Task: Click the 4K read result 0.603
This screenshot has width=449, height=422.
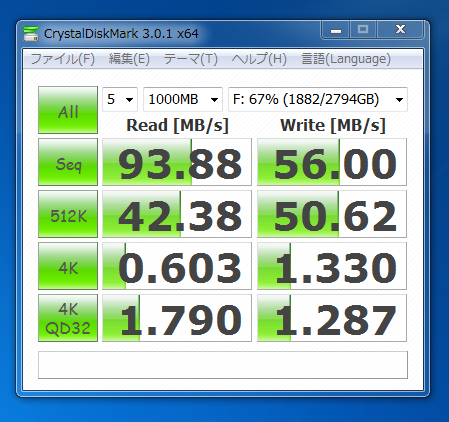Action: (x=177, y=266)
